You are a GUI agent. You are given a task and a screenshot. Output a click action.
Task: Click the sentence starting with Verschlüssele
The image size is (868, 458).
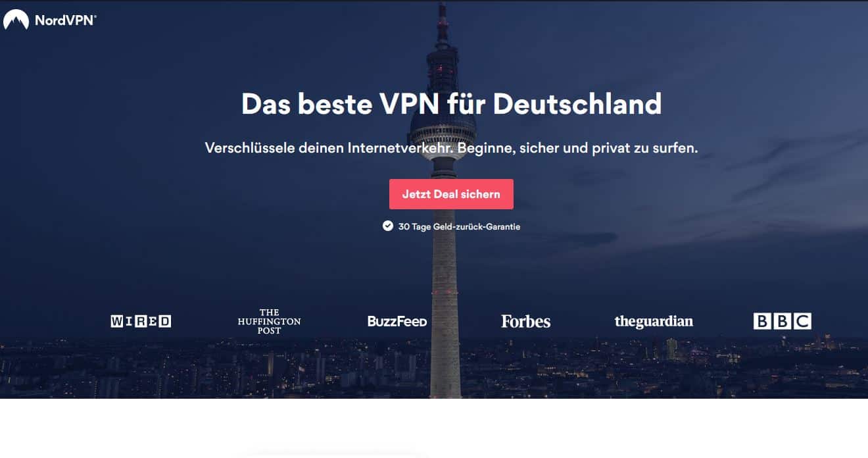click(x=329, y=148)
